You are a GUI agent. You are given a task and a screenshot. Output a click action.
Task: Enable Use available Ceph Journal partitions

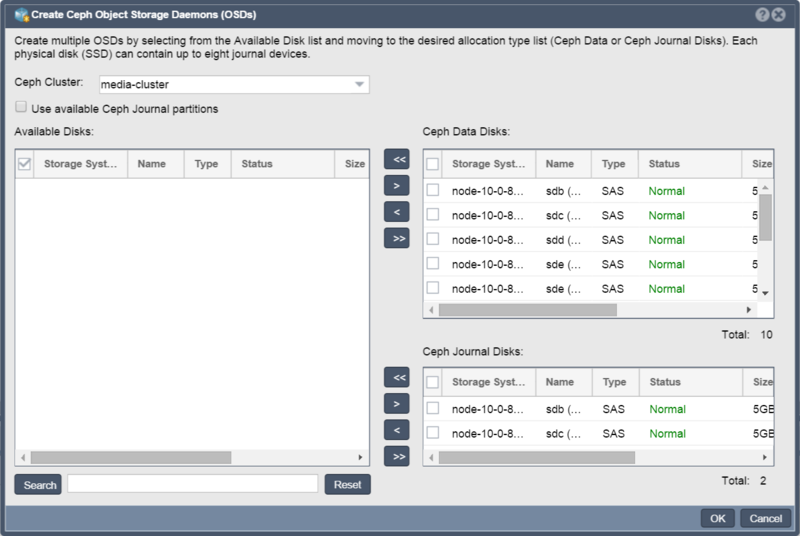point(21,107)
